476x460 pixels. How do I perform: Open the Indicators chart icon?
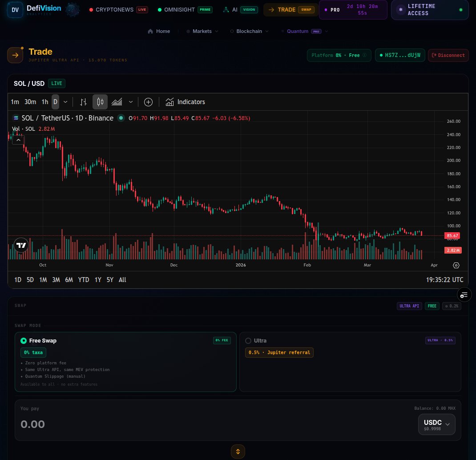(x=169, y=102)
